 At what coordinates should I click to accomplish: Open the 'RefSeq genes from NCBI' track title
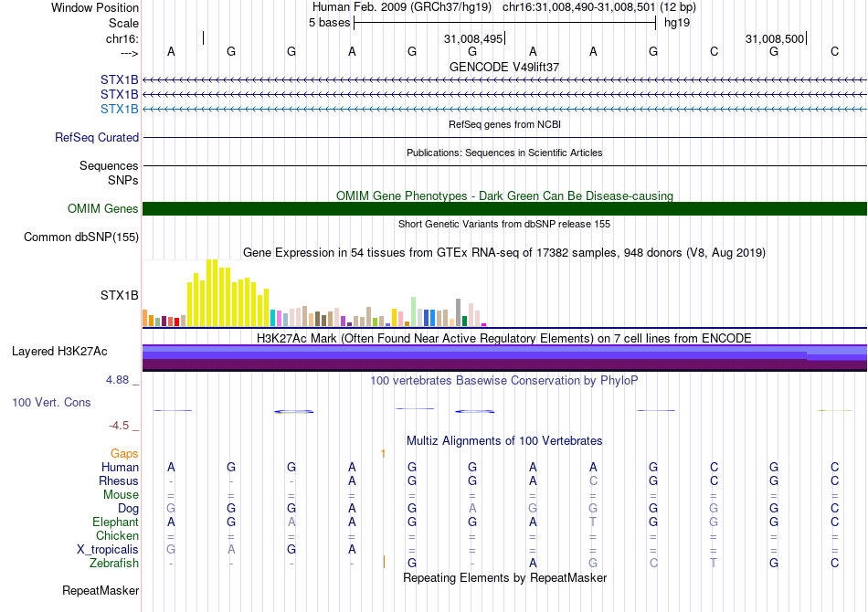(504, 124)
